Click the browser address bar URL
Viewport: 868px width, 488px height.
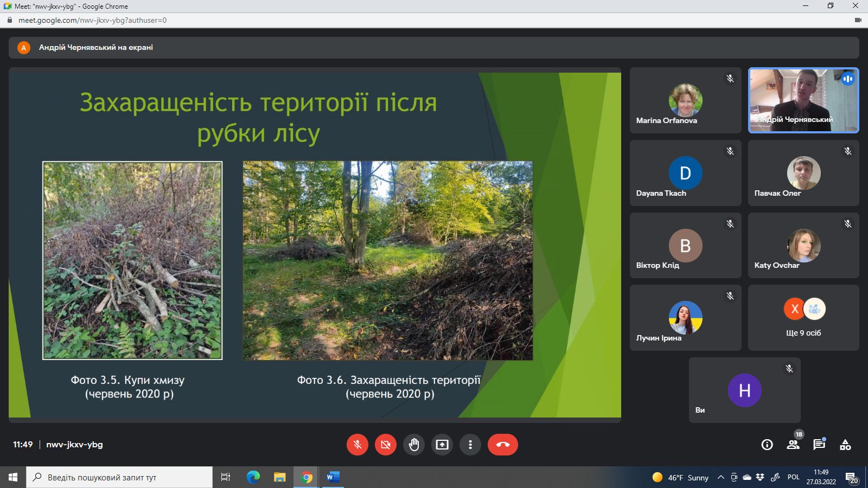coord(92,20)
